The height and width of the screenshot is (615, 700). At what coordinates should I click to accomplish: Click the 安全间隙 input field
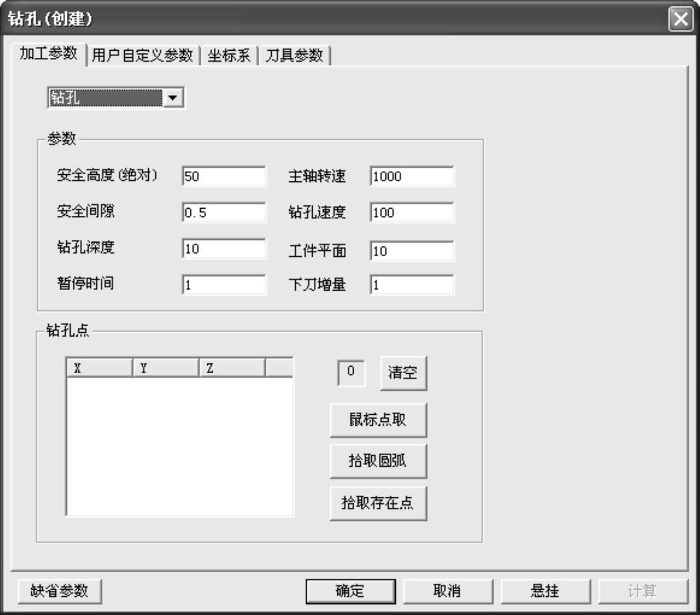click(224, 213)
